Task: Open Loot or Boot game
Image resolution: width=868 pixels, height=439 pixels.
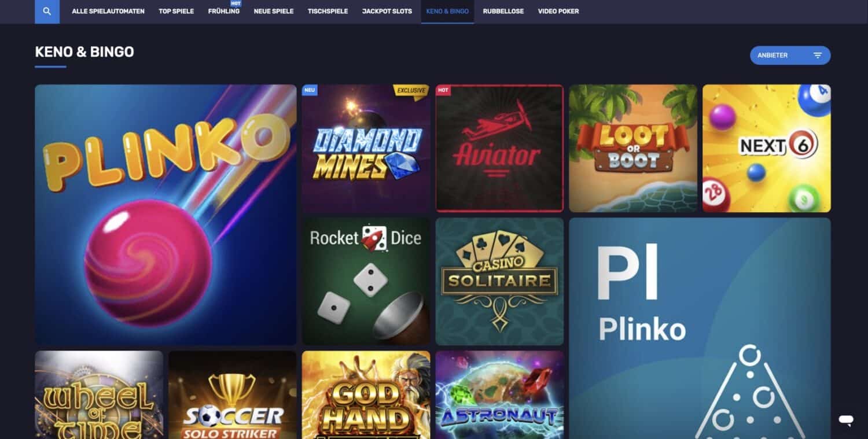Action: pos(633,149)
